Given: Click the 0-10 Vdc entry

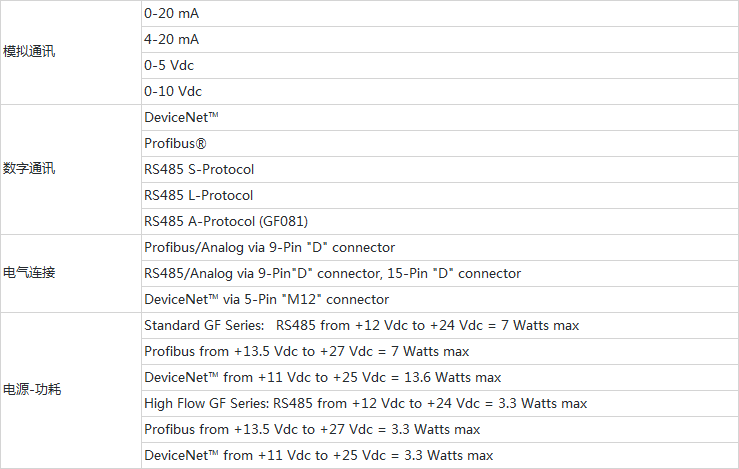Looking at the screenshot, I should (172, 91).
